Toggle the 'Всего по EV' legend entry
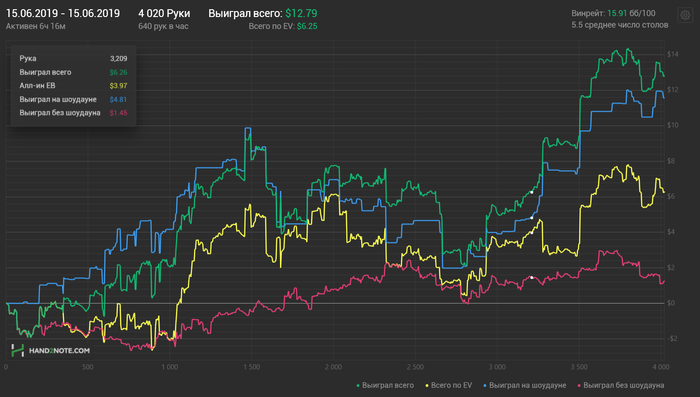 449,385
